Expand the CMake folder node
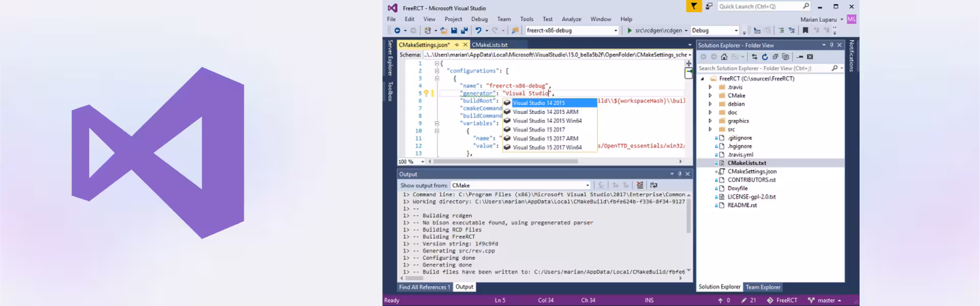 (710, 95)
